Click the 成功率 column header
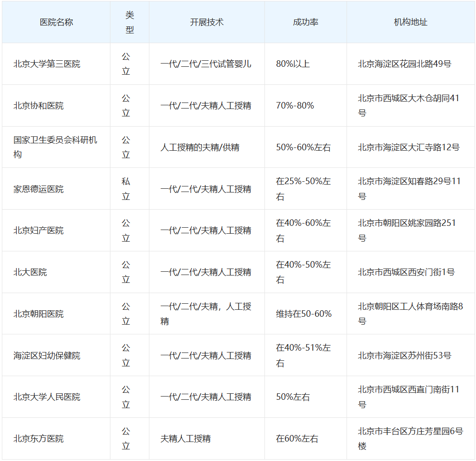Image resolution: width=476 pixels, height=461 pixels. click(x=305, y=22)
